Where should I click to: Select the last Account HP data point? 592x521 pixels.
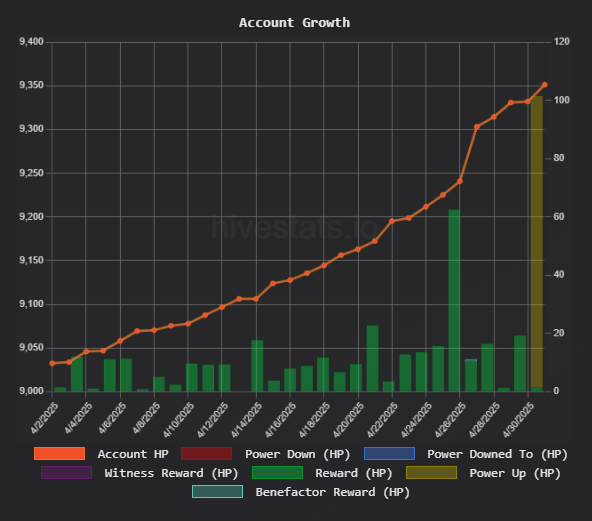pos(544,85)
